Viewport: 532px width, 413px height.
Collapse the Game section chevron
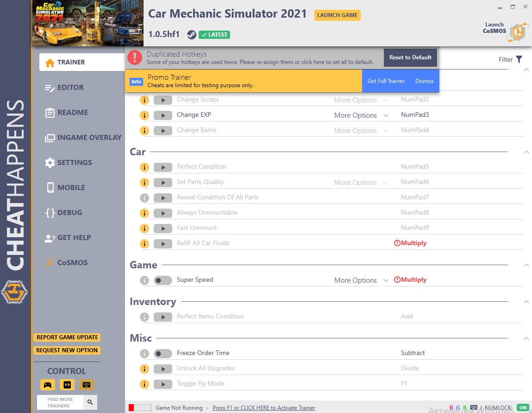[526, 265]
